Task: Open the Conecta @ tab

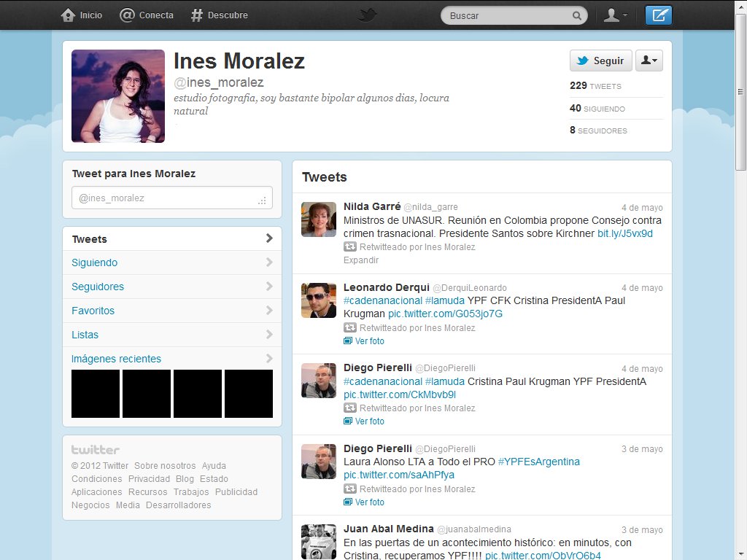Action: pos(146,15)
